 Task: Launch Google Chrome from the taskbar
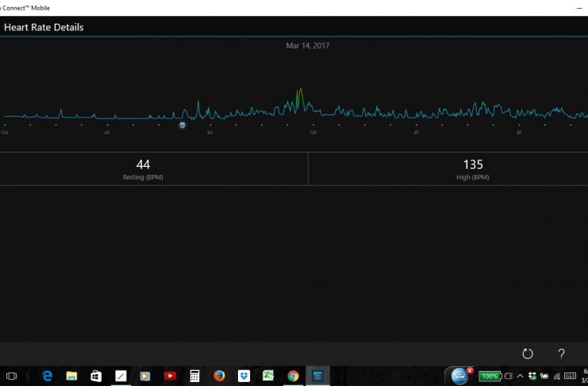[x=293, y=376]
